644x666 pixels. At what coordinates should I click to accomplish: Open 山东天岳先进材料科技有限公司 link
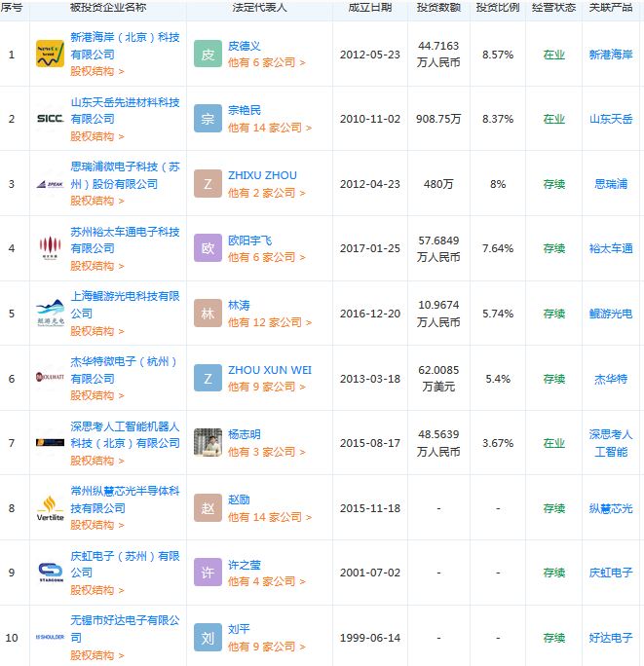point(125,110)
